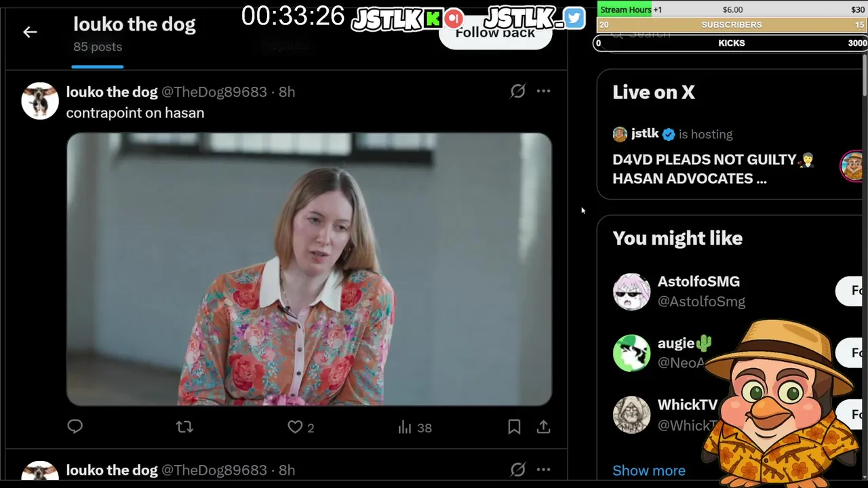This screenshot has height=488, width=868.
Task: Click the red record icon in overlay
Action: [454, 18]
